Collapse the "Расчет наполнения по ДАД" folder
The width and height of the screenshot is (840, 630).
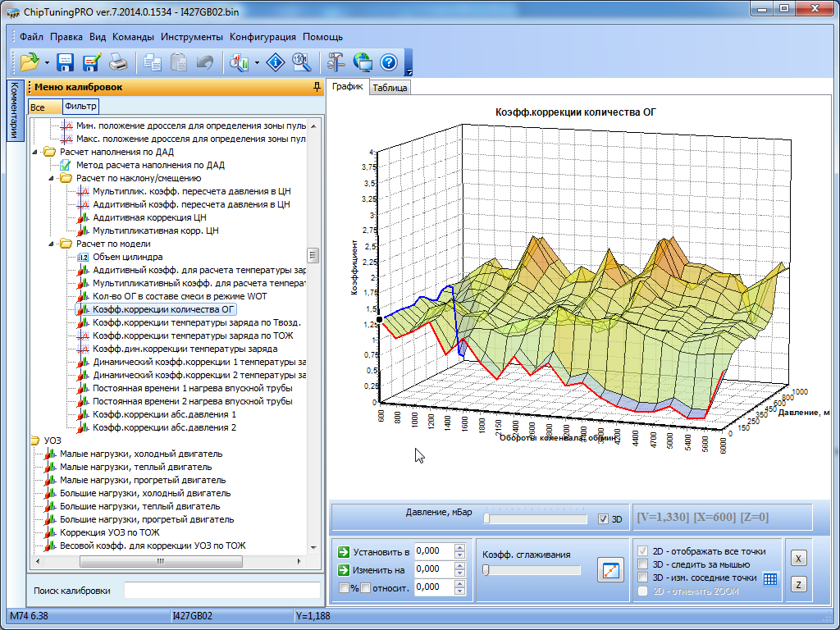(35, 152)
